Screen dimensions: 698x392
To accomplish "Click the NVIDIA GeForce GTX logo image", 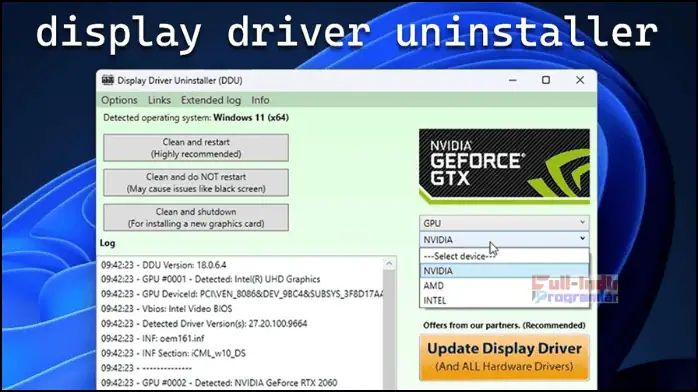I will [x=504, y=166].
